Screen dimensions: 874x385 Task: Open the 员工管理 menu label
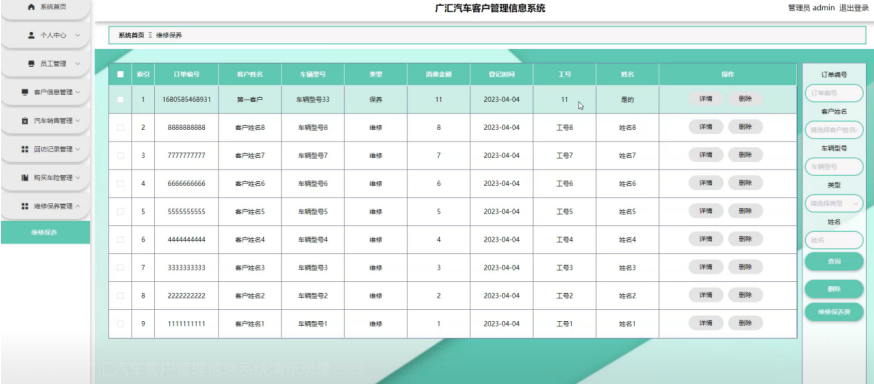pos(53,64)
